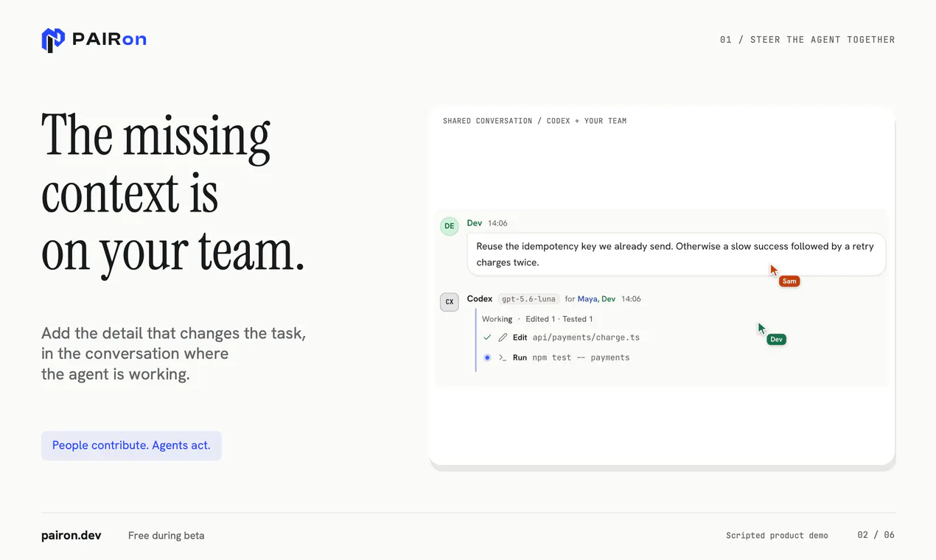
Task: Click the PAIRon logo mark
Action: (53, 40)
